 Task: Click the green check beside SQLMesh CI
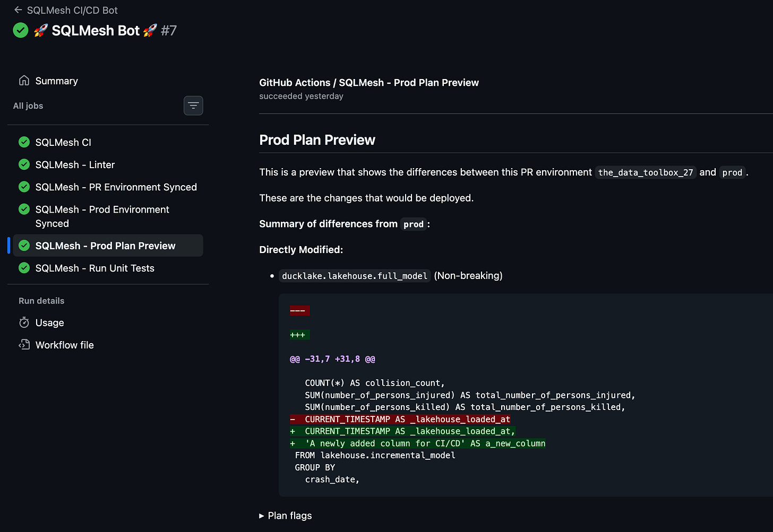(24, 142)
